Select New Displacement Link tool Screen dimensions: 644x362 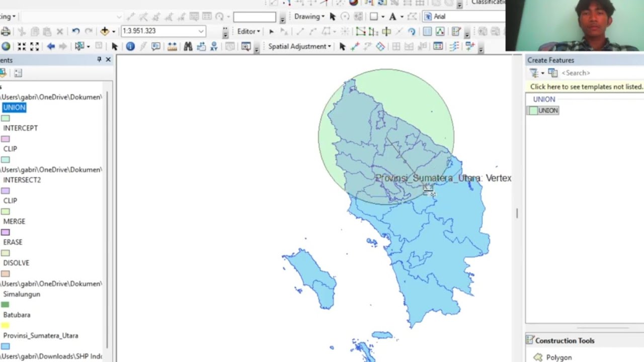(x=355, y=46)
